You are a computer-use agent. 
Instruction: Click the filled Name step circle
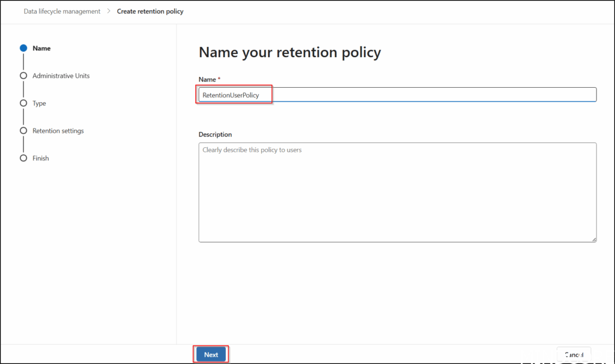click(23, 48)
